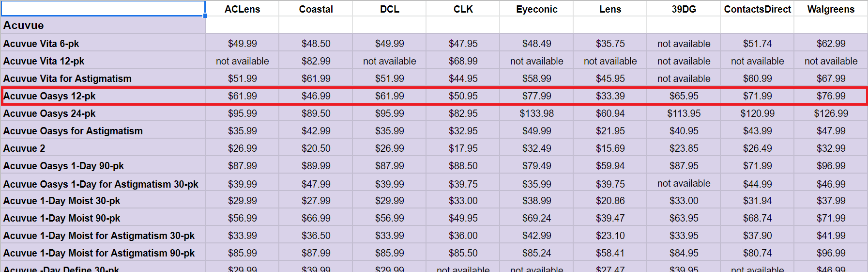Click CLK price $17.95 for Acuvue 2
The width and height of the screenshot is (868, 272).
click(x=463, y=148)
